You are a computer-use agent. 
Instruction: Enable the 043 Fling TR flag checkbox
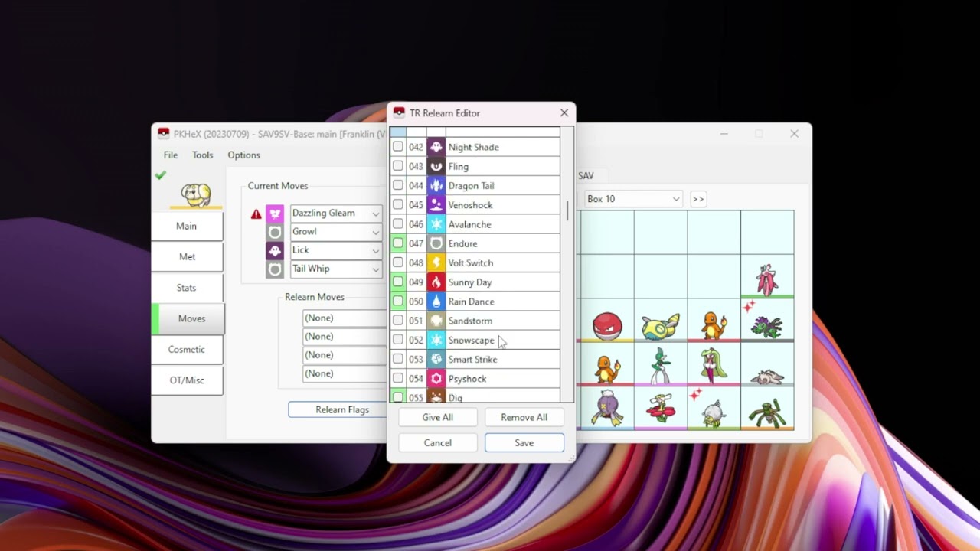click(x=398, y=166)
